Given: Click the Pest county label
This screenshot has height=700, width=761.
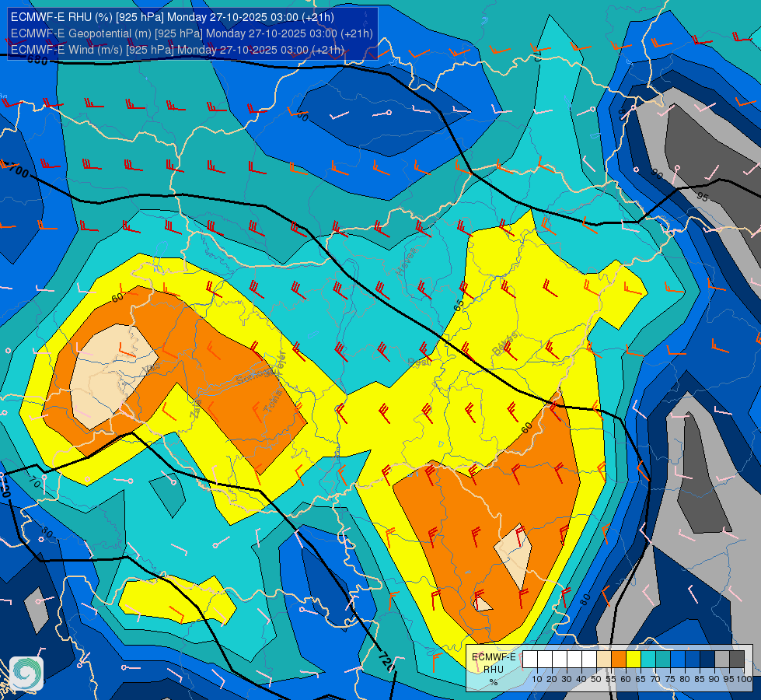Looking at the screenshot, I should point(420,362).
